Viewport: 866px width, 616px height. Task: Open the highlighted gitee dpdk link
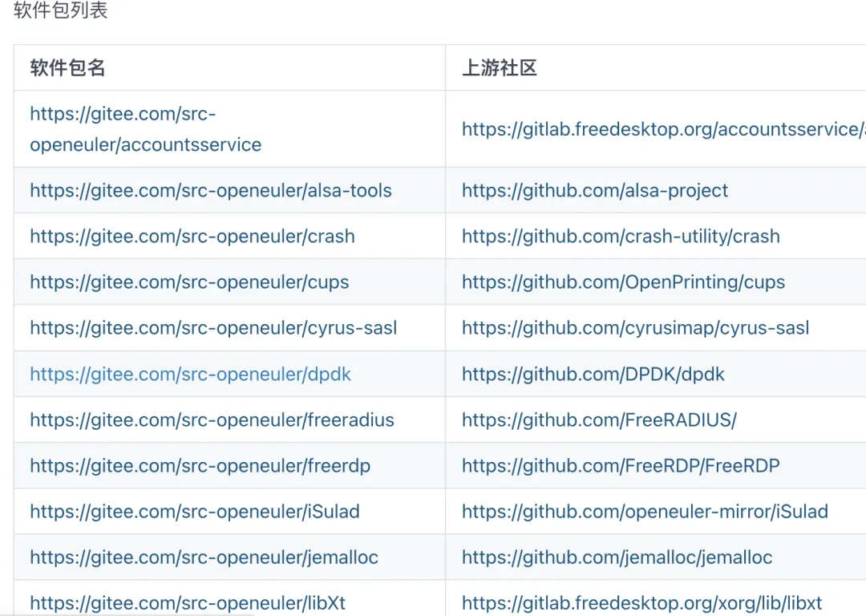pos(191,374)
